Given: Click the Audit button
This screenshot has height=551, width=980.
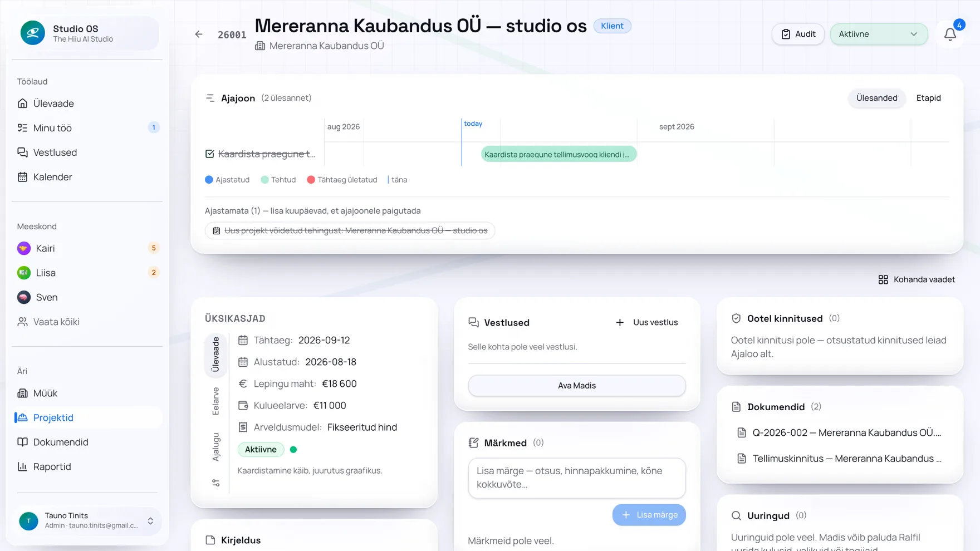Looking at the screenshot, I should pyautogui.click(x=798, y=34).
